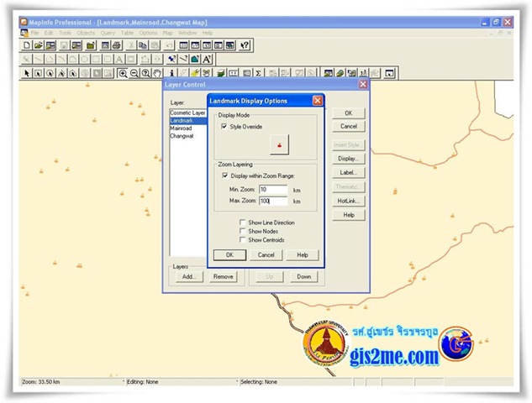Close the Landmark Display Options dialog

(317, 101)
